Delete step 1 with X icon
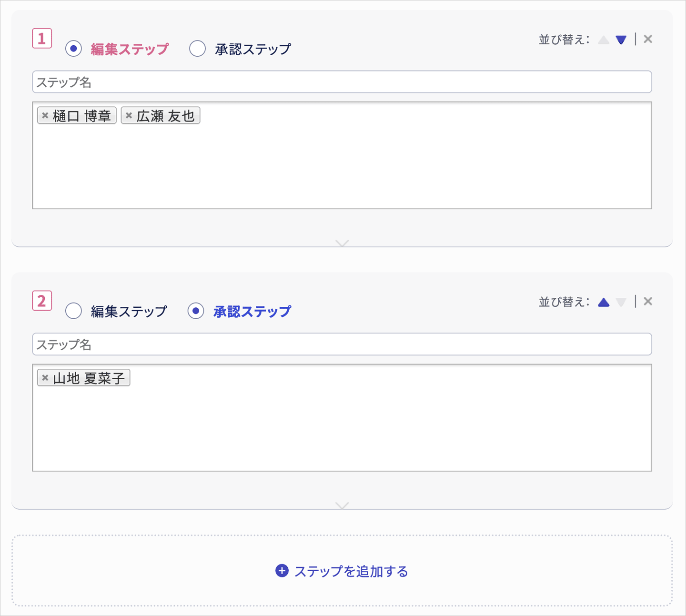The height and width of the screenshot is (616, 686). 648,39
